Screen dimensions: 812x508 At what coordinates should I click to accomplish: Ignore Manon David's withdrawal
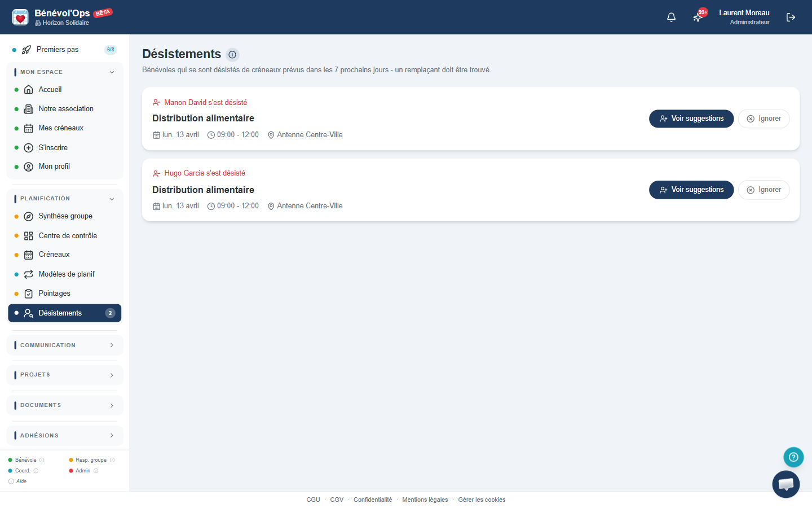(x=764, y=119)
